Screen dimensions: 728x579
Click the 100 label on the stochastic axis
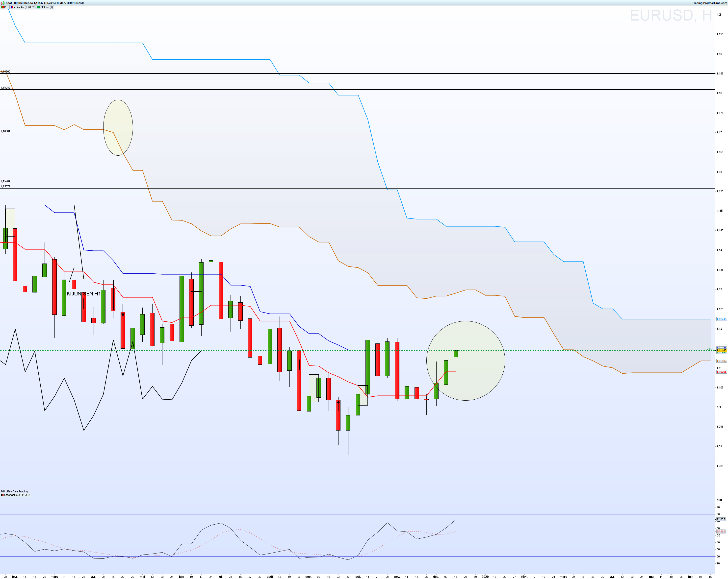pyautogui.click(x=720, y=500)
